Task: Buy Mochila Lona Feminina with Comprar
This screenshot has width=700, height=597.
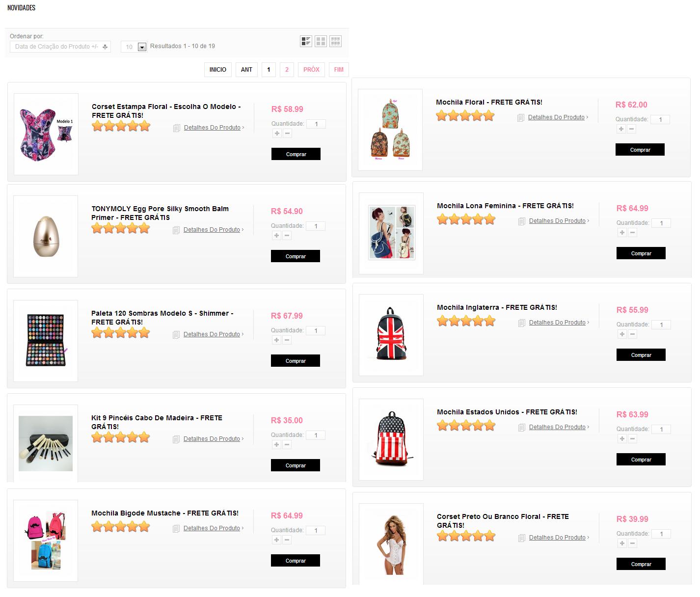Action: 641,253
